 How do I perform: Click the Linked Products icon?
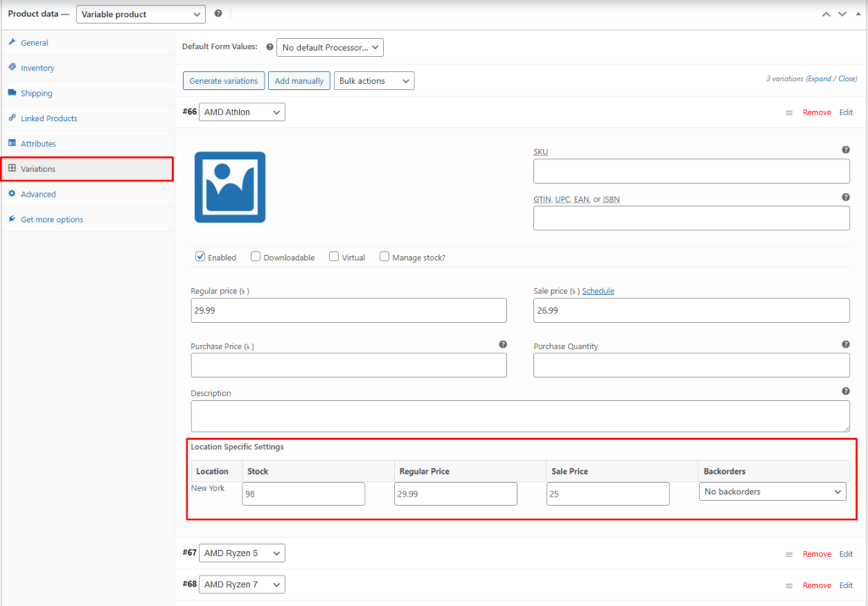pos(14,118)
